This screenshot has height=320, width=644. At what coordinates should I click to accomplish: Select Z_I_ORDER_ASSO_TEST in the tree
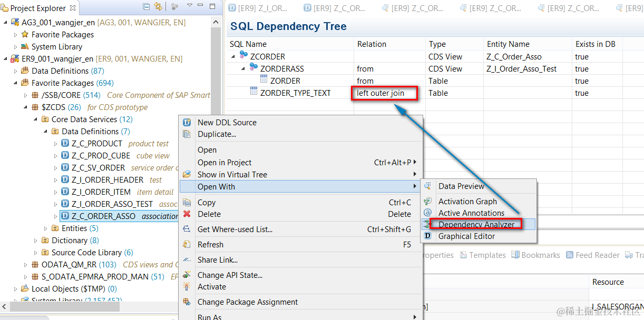112,204
